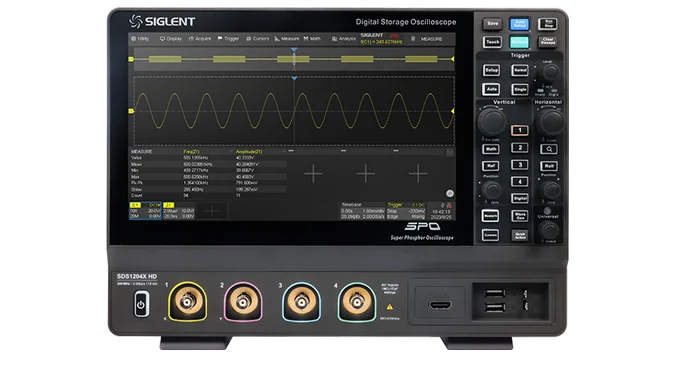Toggle the Run/Stop front-panel button
Viewport: 675px width, 380px height.
coord(548,24)
